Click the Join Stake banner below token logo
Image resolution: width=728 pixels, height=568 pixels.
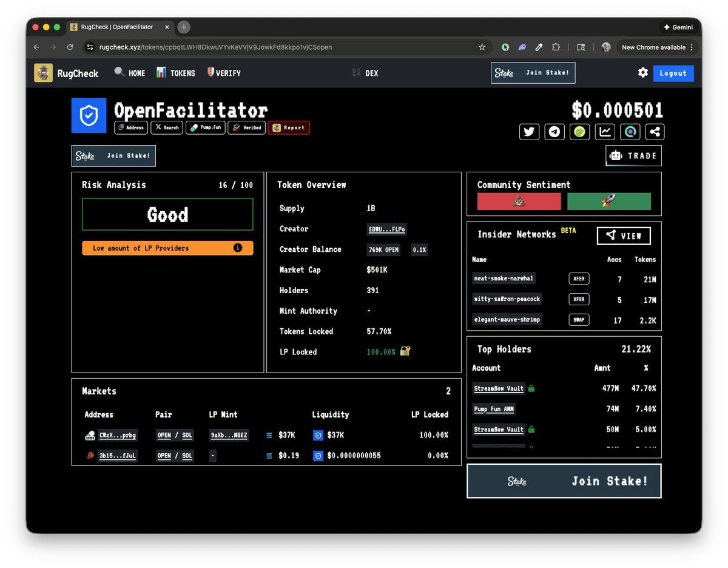(x=113, y=155)
